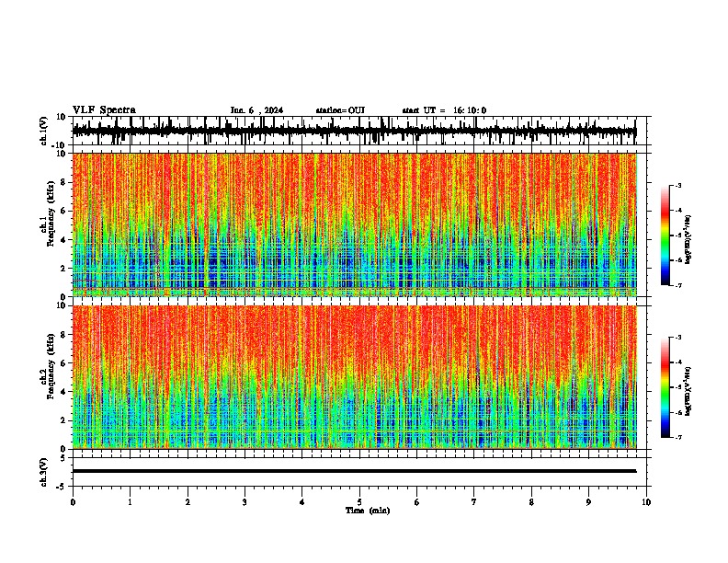
Task: Click the "ch.3(V)" axis label
Action: pyautogui.click(x=44, y=472)
